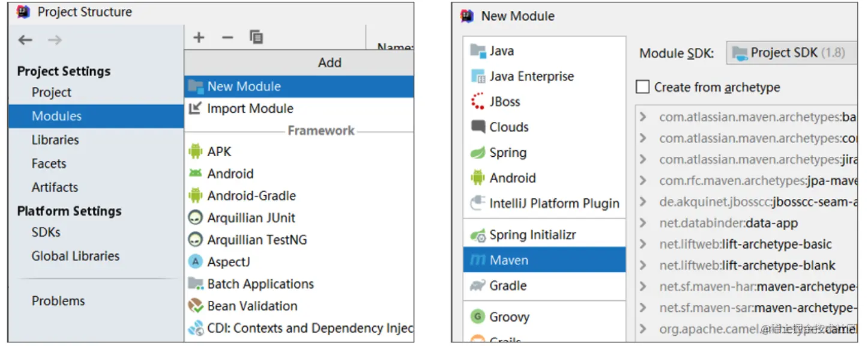The image size is (868, 346).
Task: Open the Module SDK dropdown
Action: click(x=791, y=53)
